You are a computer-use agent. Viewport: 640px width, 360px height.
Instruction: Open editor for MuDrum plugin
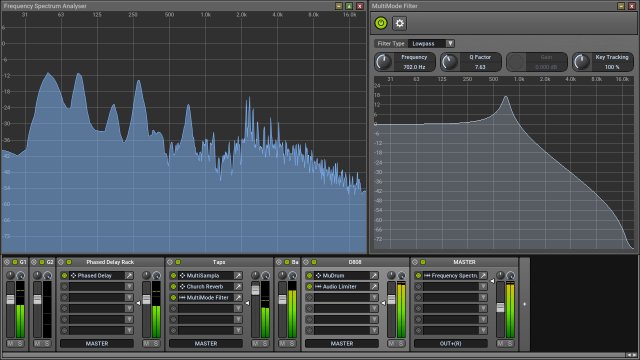pyautogui.click(x=374, y=276)
